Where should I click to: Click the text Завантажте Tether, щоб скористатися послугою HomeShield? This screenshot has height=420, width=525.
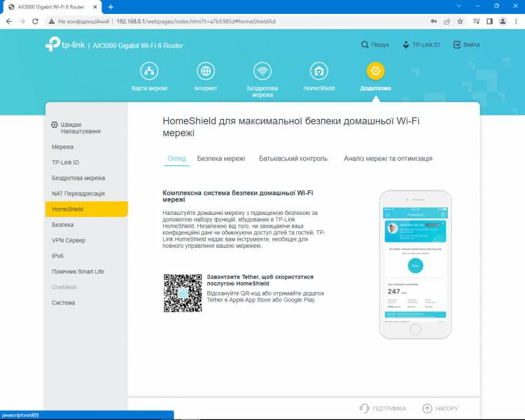(260, 280)
